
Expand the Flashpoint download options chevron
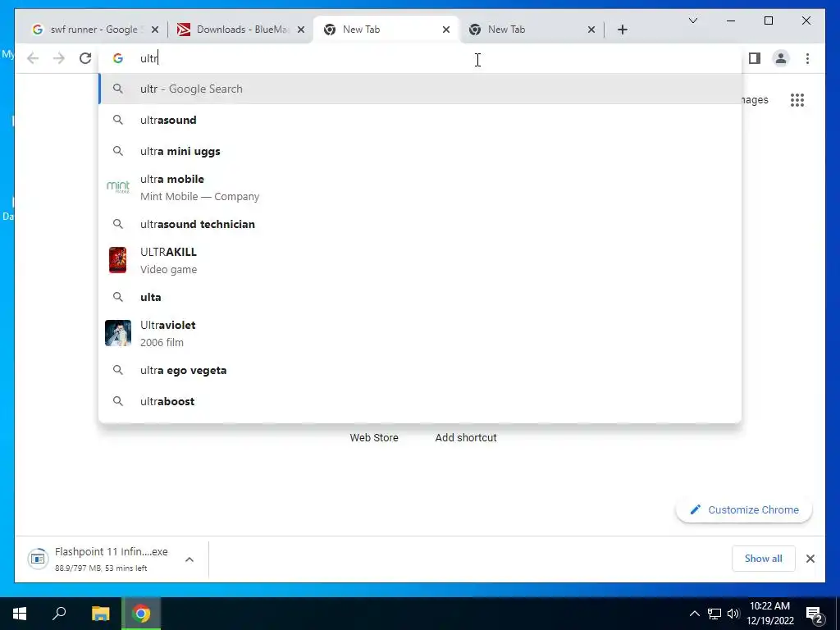[189, 559]
